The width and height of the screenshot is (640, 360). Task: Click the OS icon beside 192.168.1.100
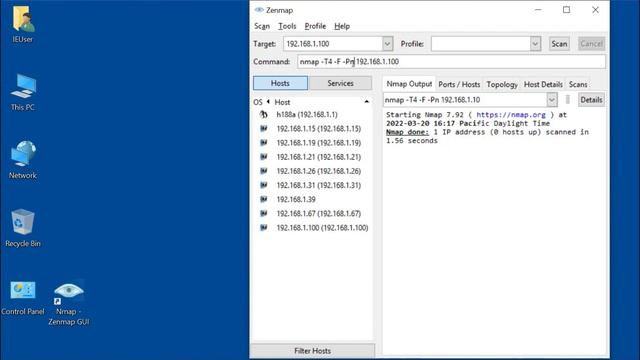(x=264, y=227)
